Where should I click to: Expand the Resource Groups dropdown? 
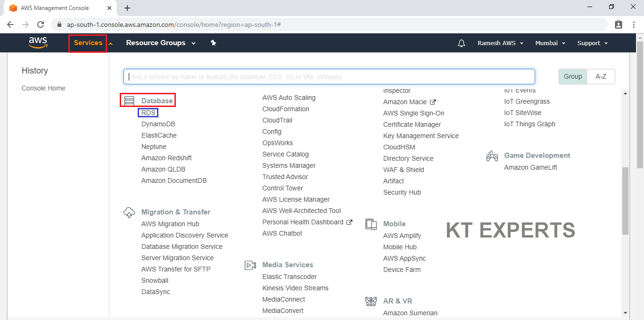pos(161,43)
